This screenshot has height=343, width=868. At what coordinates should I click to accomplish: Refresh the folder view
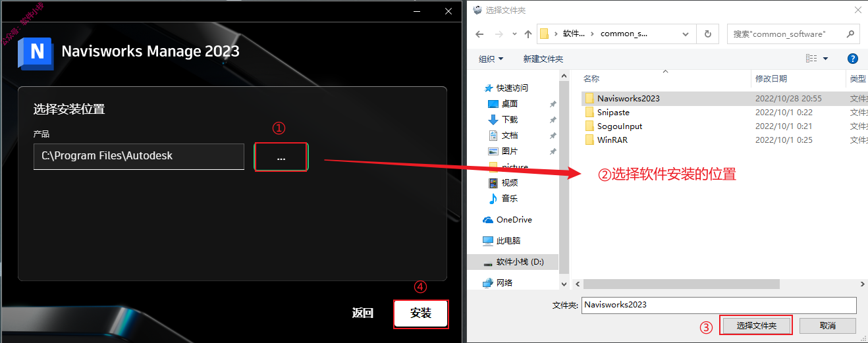(x=707, y=34)
